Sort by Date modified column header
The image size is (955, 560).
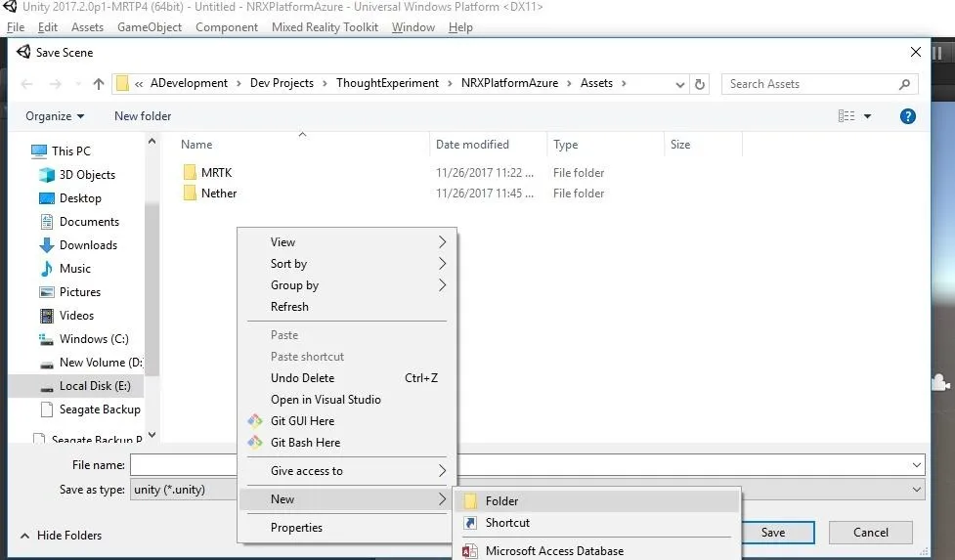472,145
